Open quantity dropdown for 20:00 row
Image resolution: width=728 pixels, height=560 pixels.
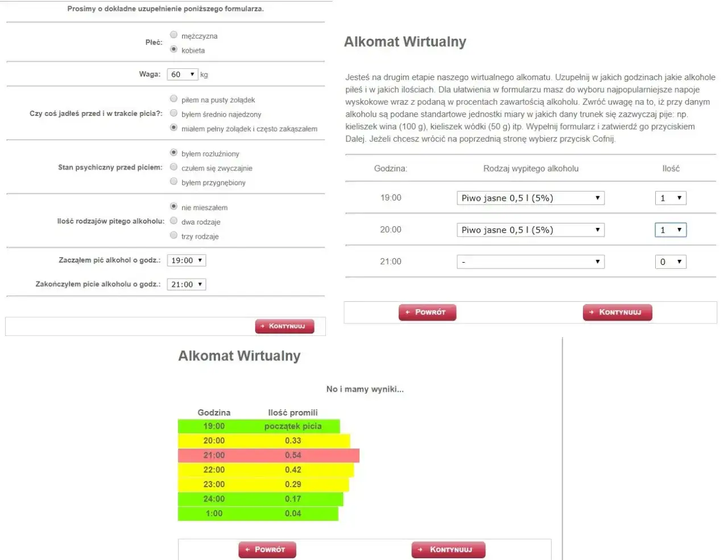coord(671,230)
